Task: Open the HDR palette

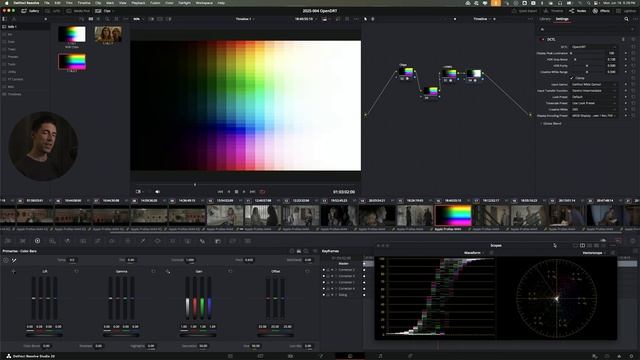Action: pos(53,241)
